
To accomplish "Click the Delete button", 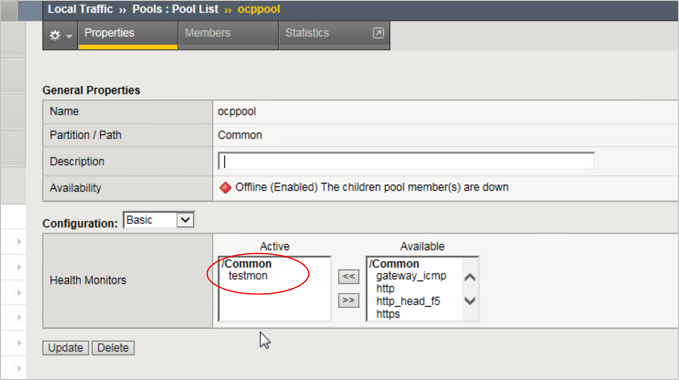I will coord(113,348).
